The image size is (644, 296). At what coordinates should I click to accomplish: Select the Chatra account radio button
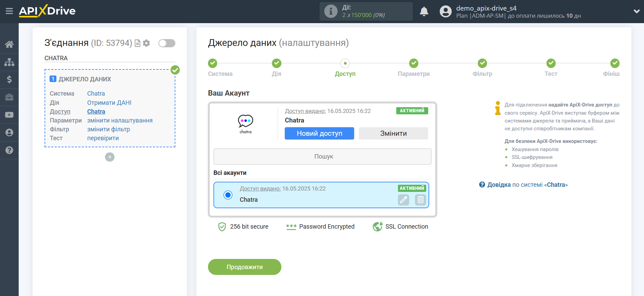point(228,195)
